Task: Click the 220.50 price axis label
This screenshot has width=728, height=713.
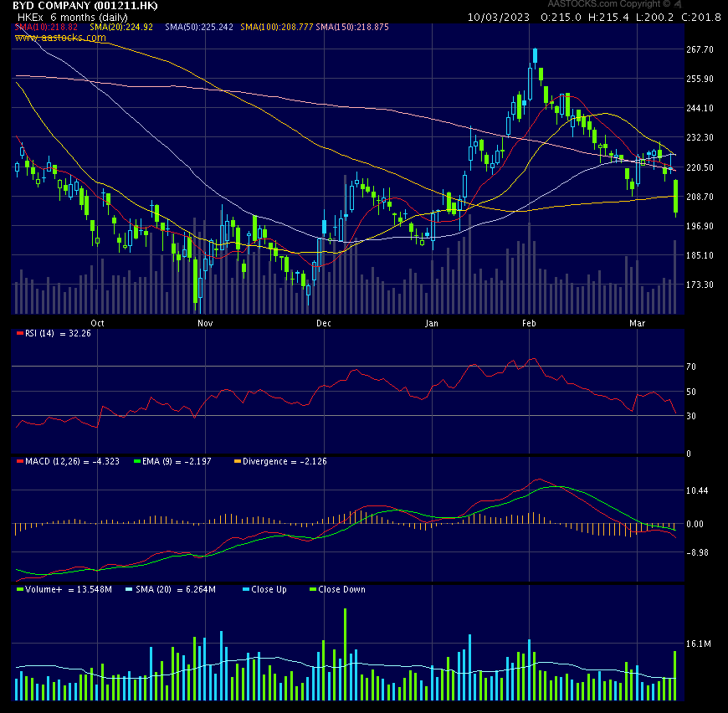Action: tap(700, 167)
